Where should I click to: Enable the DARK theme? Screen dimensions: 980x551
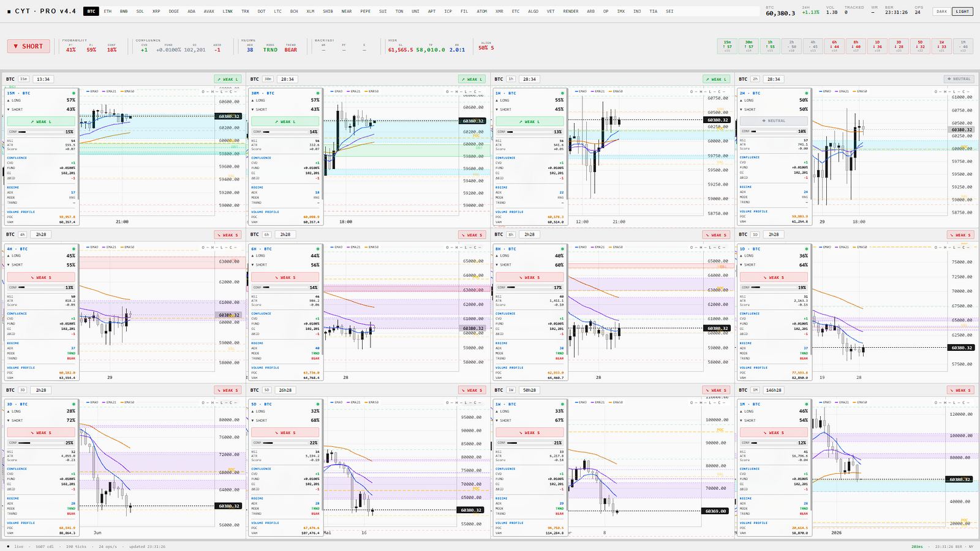pyautogui.click(x=942, y=11)
